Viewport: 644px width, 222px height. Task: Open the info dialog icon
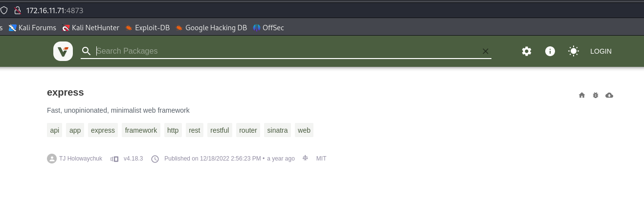click(x=550, y=51)
